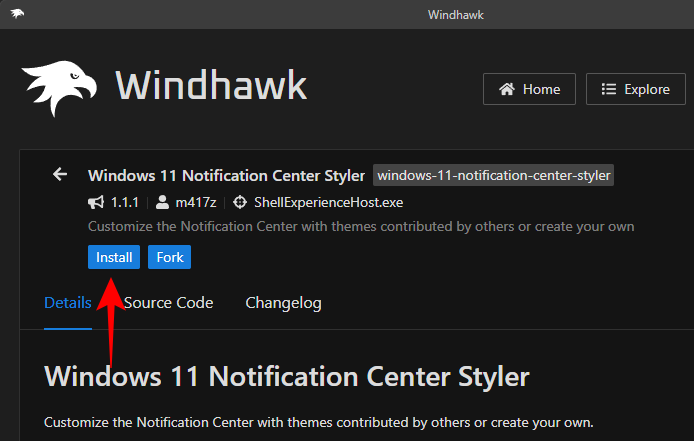Open the Changelog tab
Screen dimensions: 694x441
[283, 303]
